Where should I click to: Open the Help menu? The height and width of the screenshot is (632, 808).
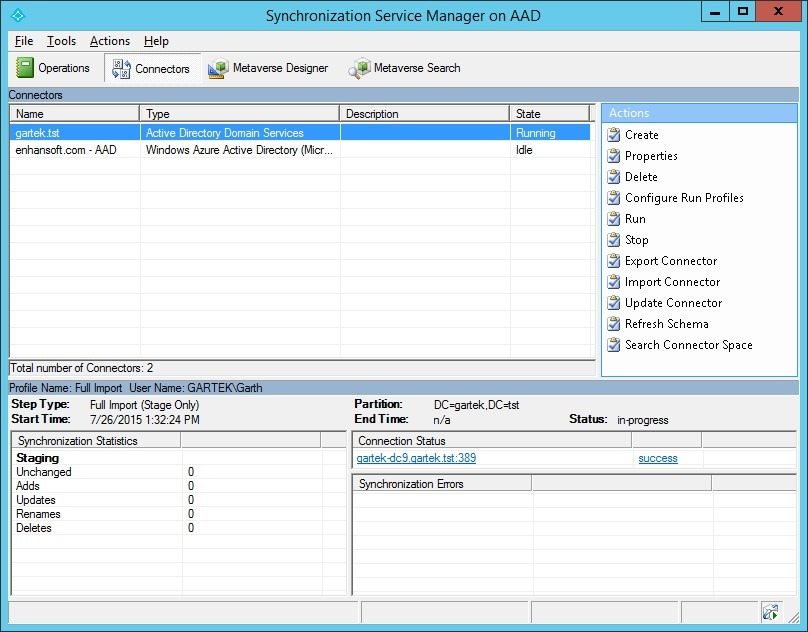pos(156,41)
